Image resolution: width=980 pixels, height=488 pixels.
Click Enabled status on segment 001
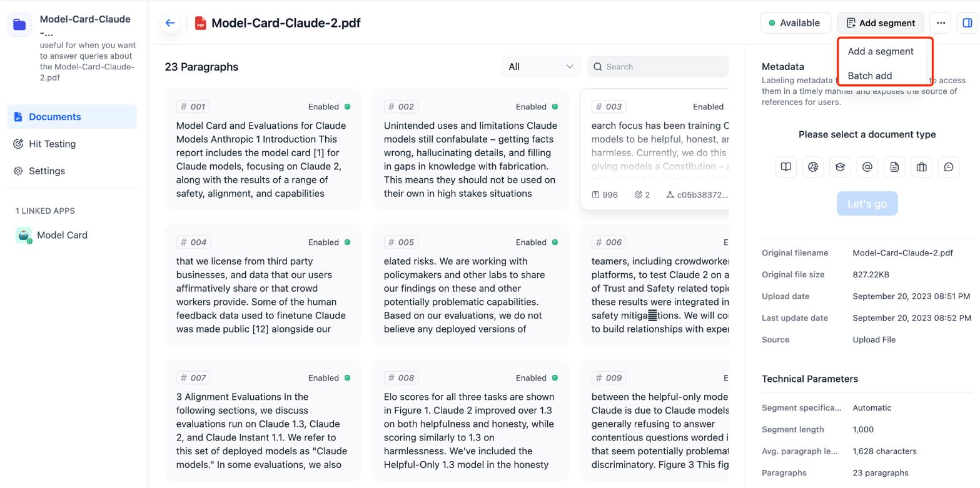point(329,107)
